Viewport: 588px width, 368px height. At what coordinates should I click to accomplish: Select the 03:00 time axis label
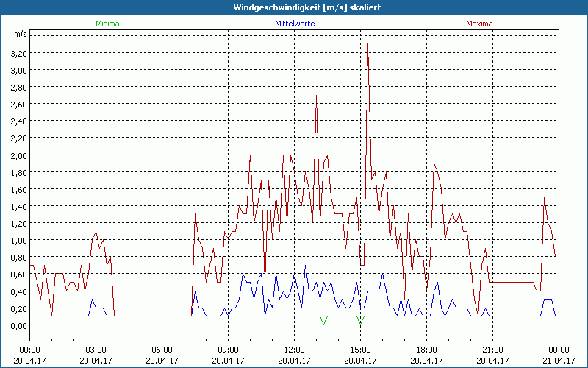(96, 350)
